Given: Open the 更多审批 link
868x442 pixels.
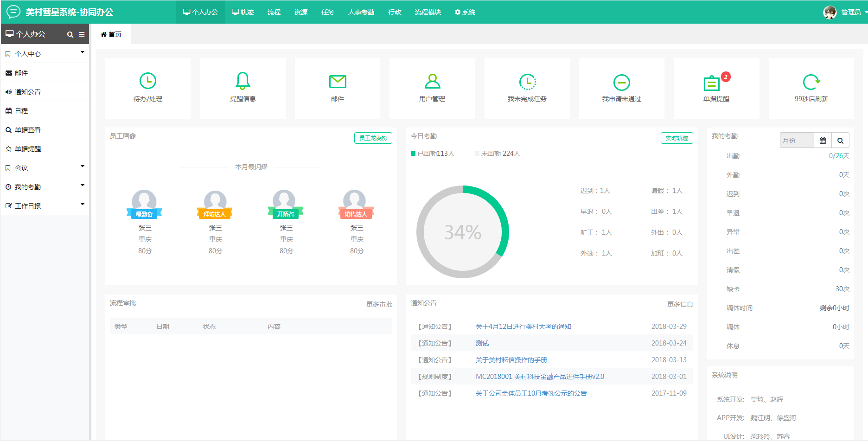Looking at the screenshot, I should tap(379, 304).
